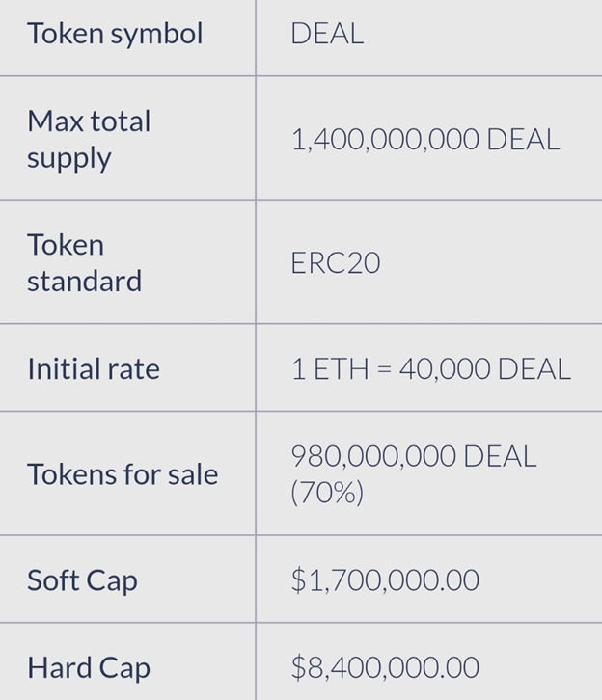This screenshot has height=700, width=602.
Task: Click the Tokens for sale label
Action: pos(123,474)
